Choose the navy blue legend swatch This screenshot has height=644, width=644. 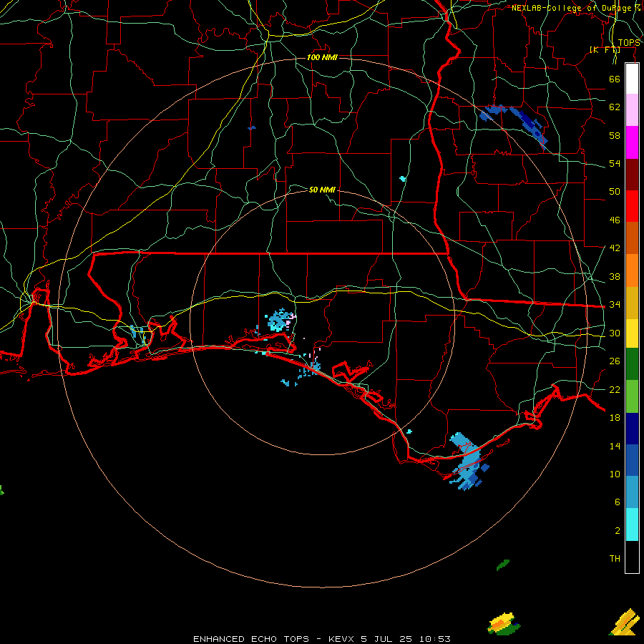(x=632, y=429)
